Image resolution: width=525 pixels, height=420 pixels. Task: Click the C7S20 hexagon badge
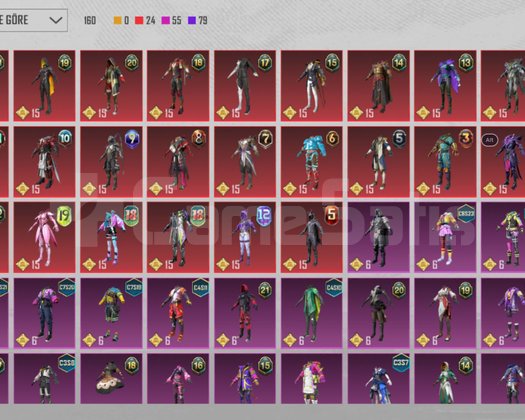(67, 288)
